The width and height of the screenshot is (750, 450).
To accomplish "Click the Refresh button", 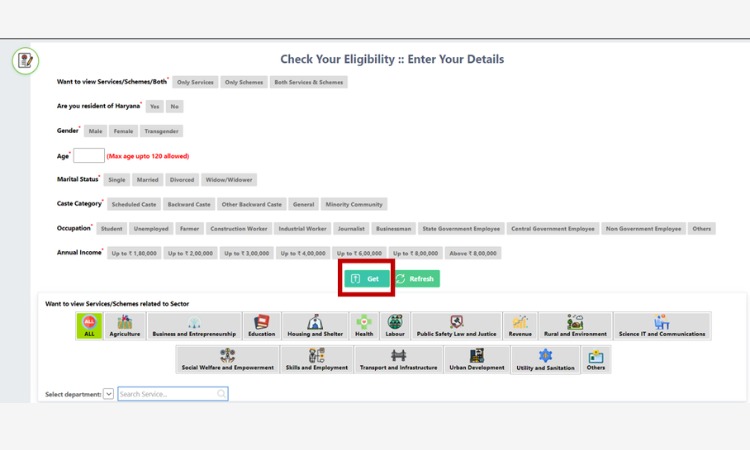I will (x=416, y=279).
